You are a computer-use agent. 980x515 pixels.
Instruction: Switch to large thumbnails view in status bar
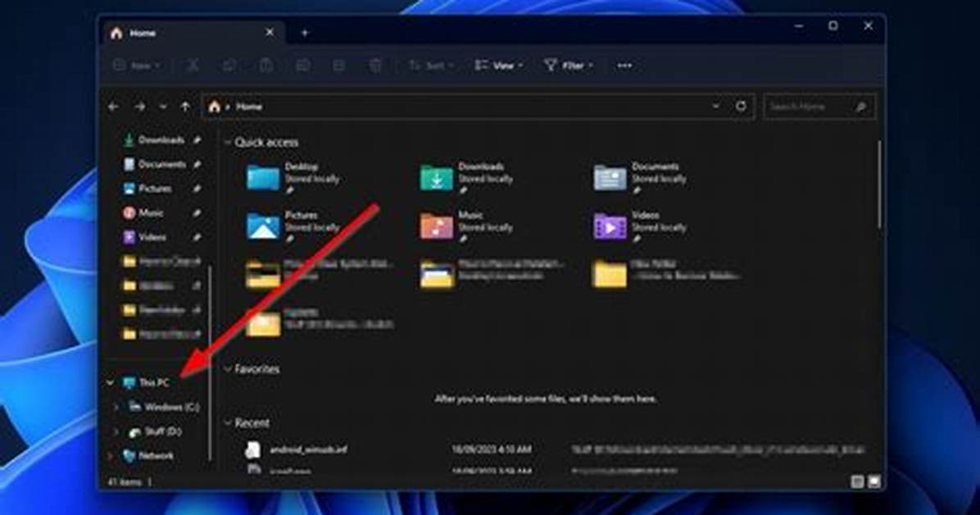coord(873,481)
